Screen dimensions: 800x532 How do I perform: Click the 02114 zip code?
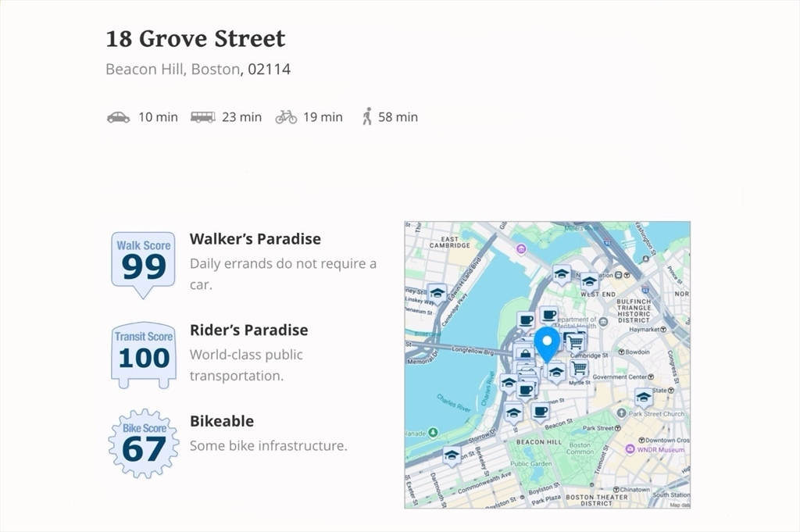[x=269, y=70]
